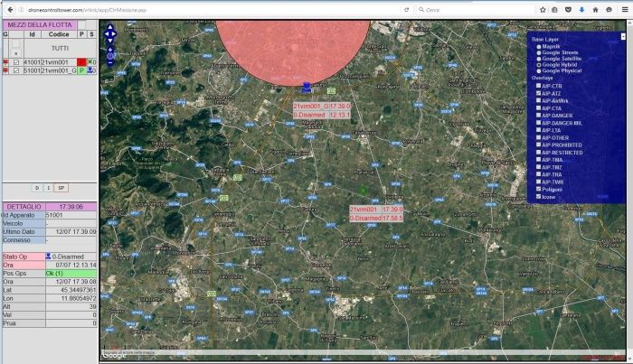Uncheck the checkbox for vehicle 41001

pyautogui.click(x=15, y=62)
